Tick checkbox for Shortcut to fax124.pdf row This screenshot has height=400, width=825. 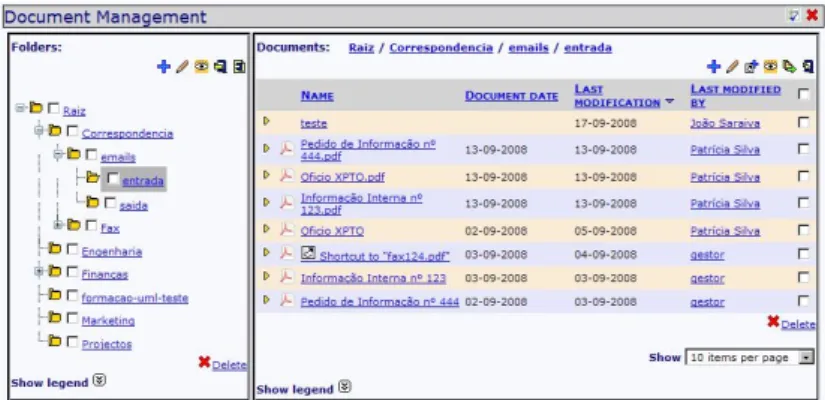(x=803, y=254)
